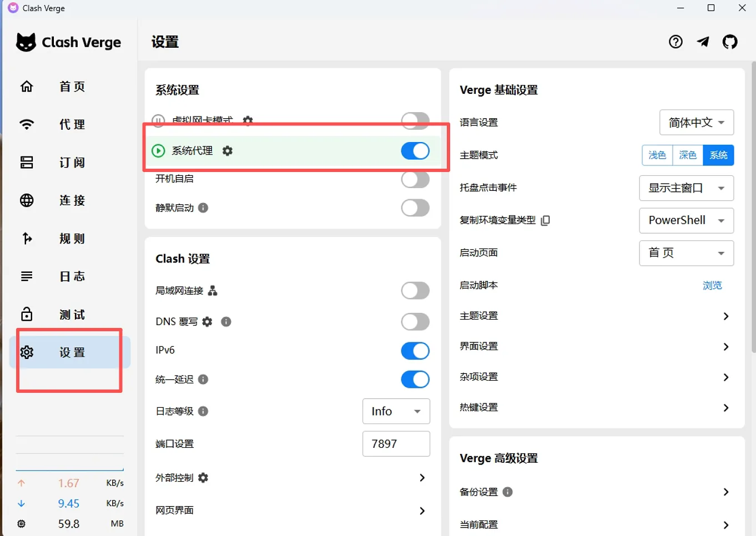Go to 连接 in the sidebar

coord(70,200)
